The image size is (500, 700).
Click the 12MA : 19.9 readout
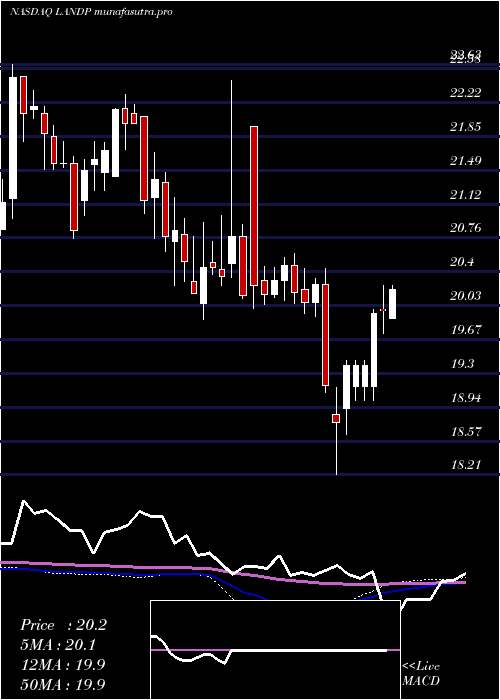pyautogui.click(x=62, y=664)
